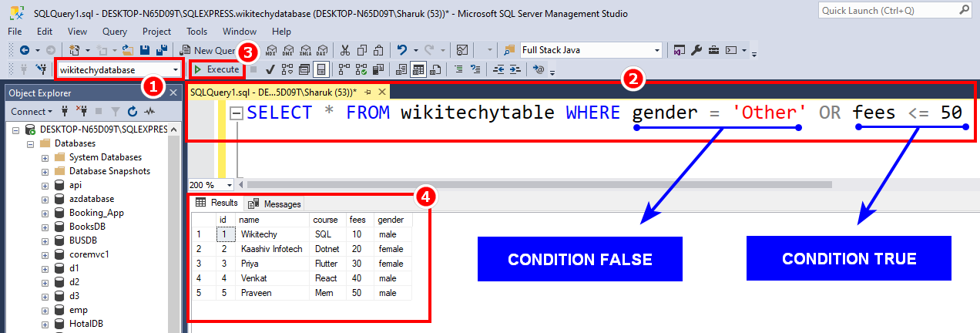Click the Parse query checkmark icon
Screen dimensions: 980x333
point(270,69)
